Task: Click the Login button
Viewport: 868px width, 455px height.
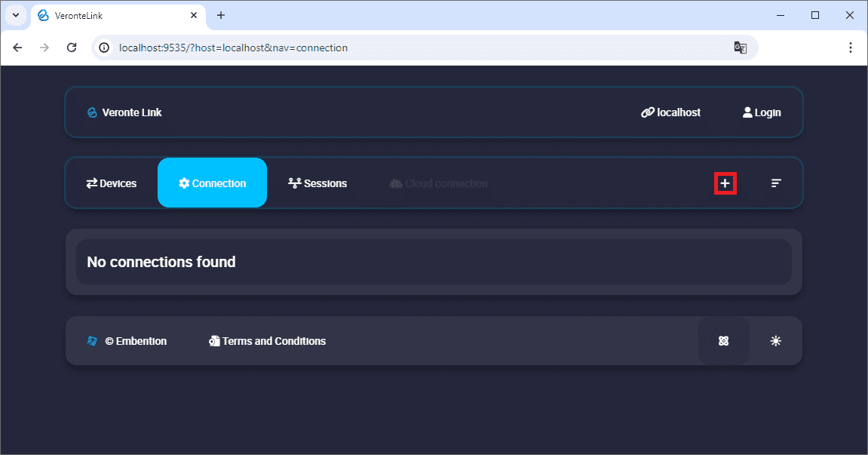Action: pos(762,112)
